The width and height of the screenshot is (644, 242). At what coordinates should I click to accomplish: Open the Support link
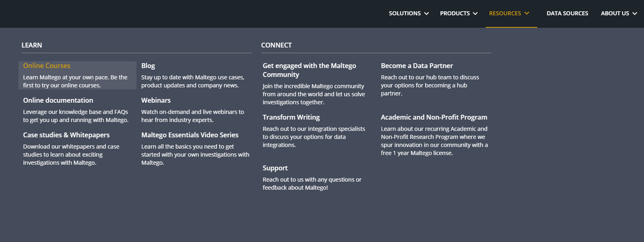click(275, 168)
